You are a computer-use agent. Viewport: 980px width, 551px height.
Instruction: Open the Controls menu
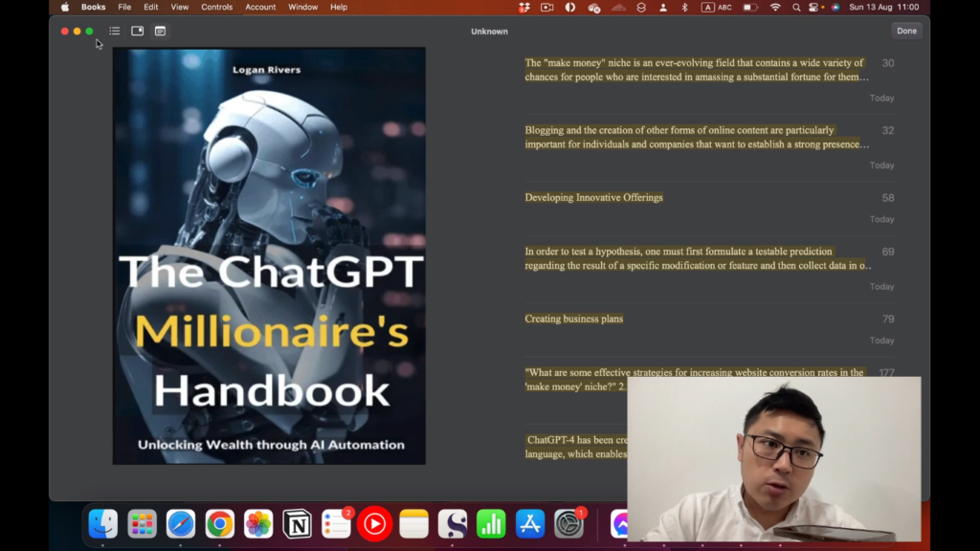[x=217, y=7]
